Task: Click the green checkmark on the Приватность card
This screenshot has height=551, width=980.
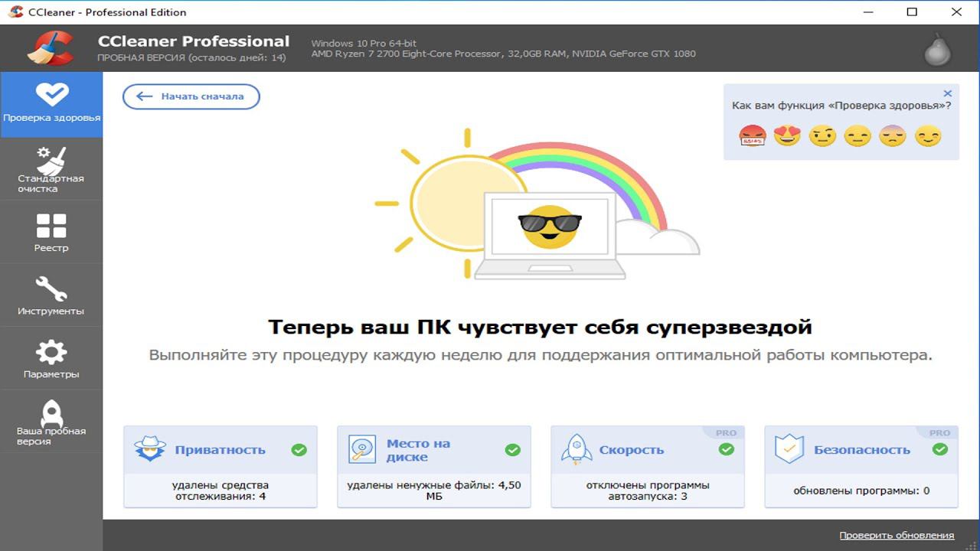Action: [x=299, y=450]
